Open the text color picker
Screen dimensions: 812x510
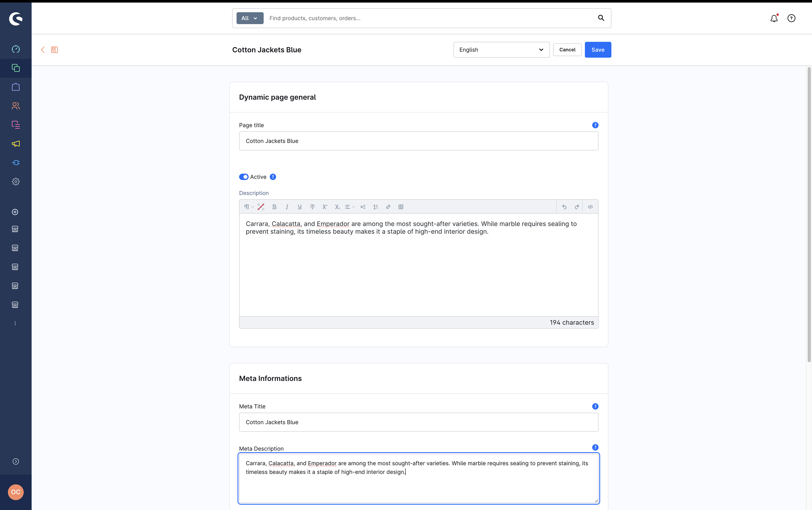tap(261, 207)
